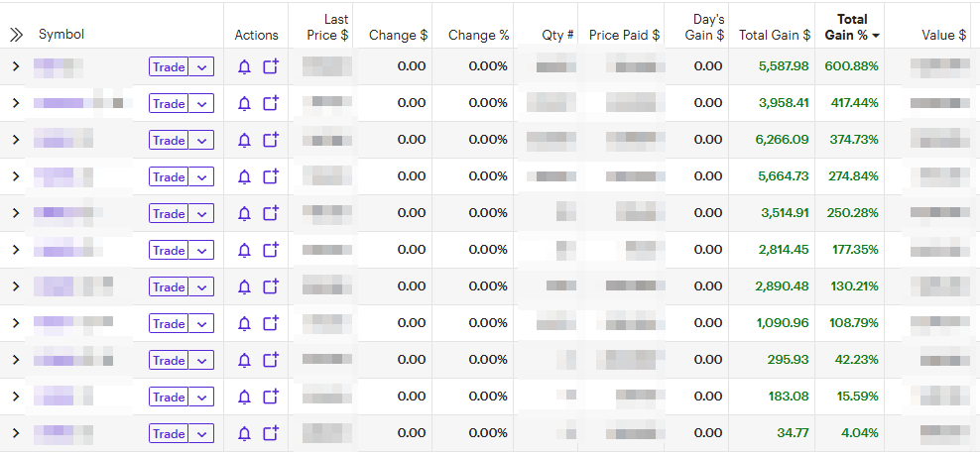
Task: Open the Trade dropdown arrow in the 274.84% row
Action: pos(201,177)
